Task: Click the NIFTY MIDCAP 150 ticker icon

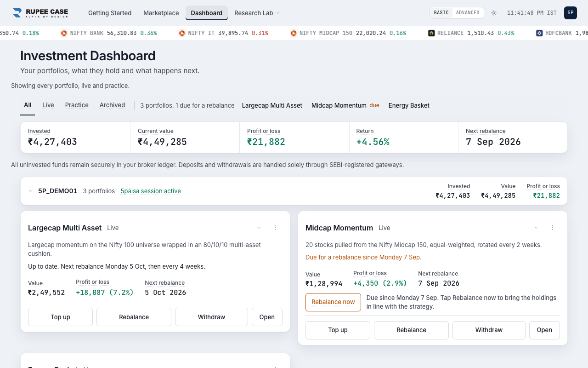Action: (293, 33)
